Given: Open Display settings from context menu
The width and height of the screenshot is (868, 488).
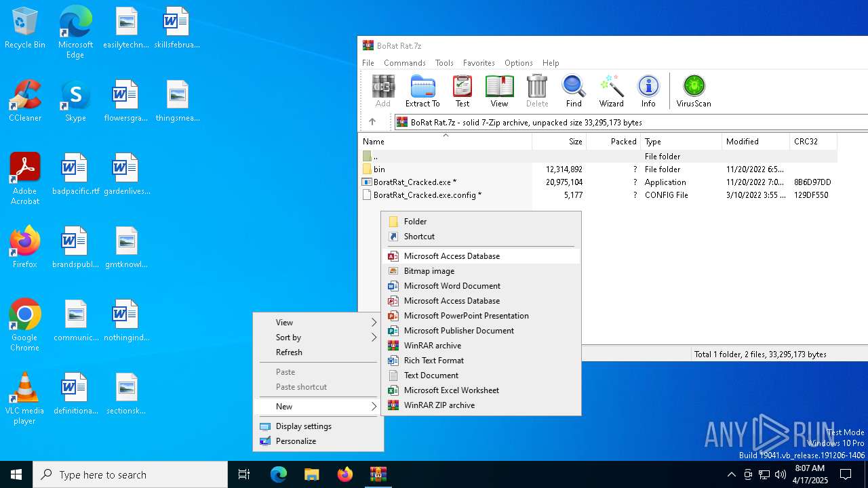Looking at the screenshot, I should point(318,426).
